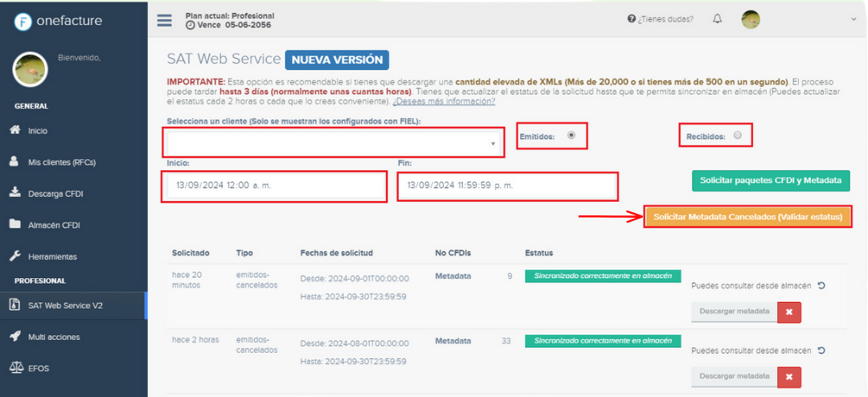
Task: Click the Plan actual: Profesional label
Action: pos(230,15)
